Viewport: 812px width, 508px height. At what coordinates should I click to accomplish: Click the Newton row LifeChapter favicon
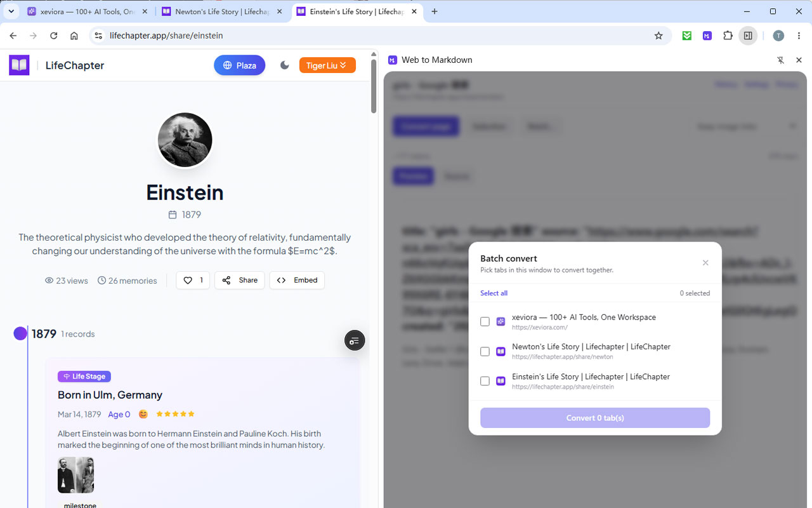(x=501, y=351)
